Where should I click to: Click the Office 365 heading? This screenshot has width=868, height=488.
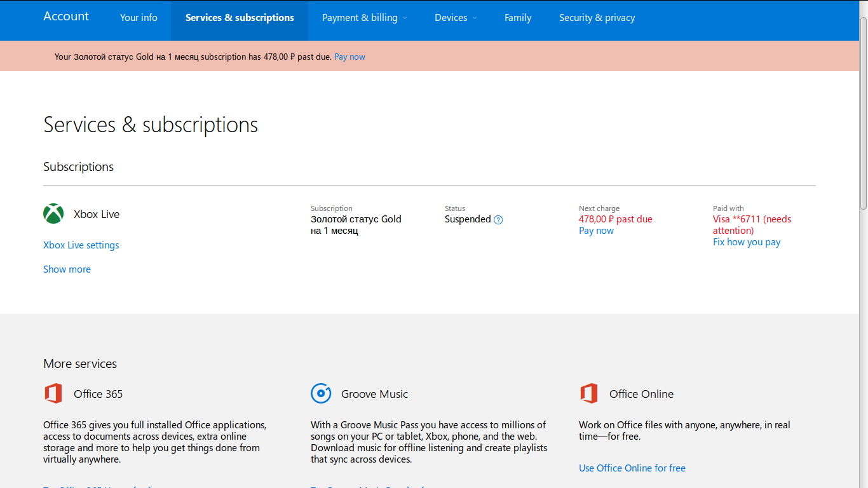[98, 394]
